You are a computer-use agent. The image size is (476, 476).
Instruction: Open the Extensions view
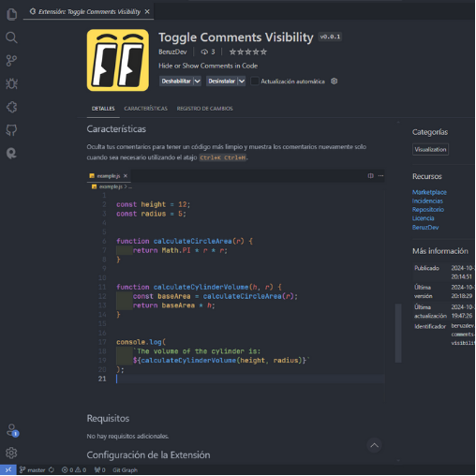[x=11, y=107]
